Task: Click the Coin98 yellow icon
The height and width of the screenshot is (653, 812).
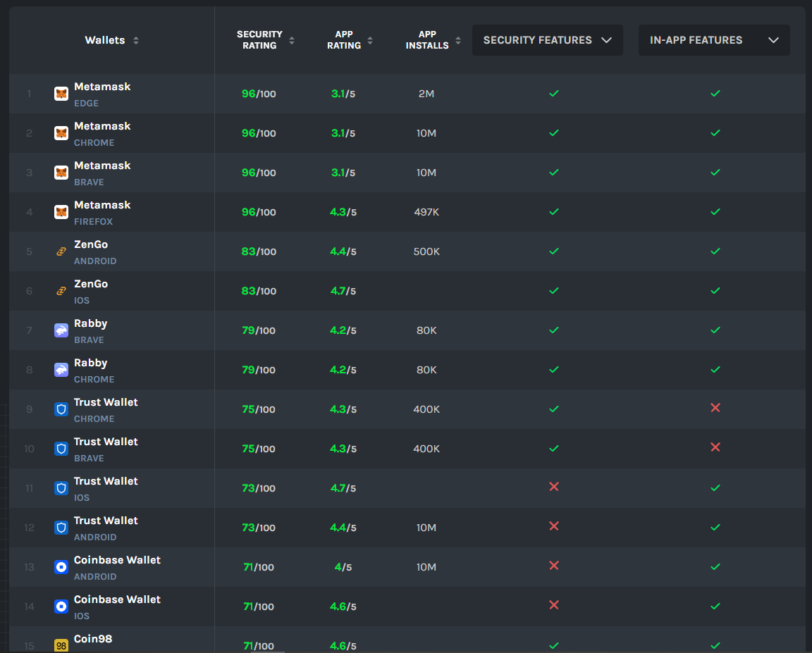Action: 61,645
